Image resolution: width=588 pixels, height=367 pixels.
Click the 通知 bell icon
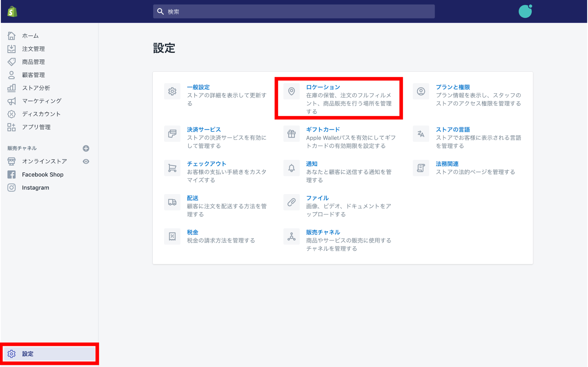pyautogui.click(x=291, y=168)
